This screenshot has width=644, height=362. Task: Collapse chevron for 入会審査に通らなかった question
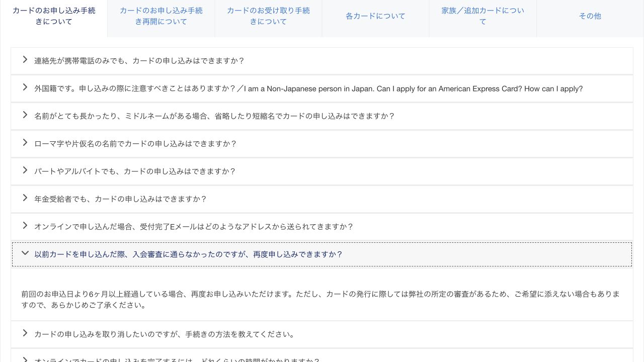[25, 253]
